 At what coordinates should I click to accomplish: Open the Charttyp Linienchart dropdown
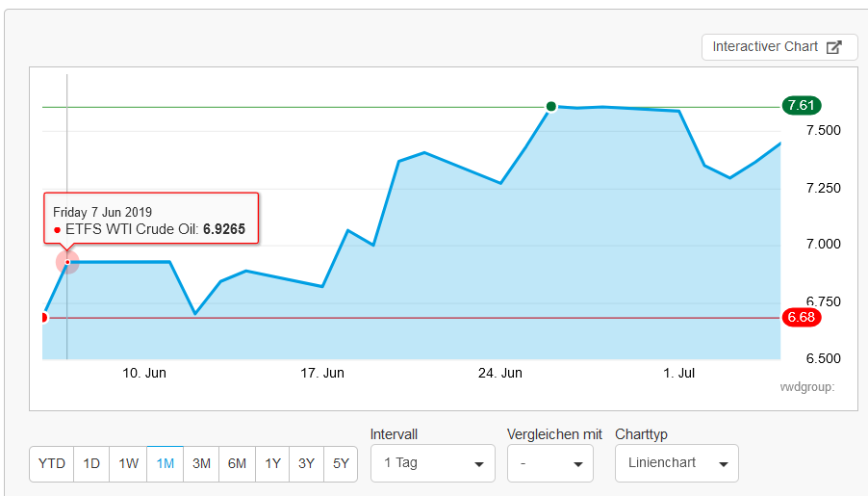[677, 463]
